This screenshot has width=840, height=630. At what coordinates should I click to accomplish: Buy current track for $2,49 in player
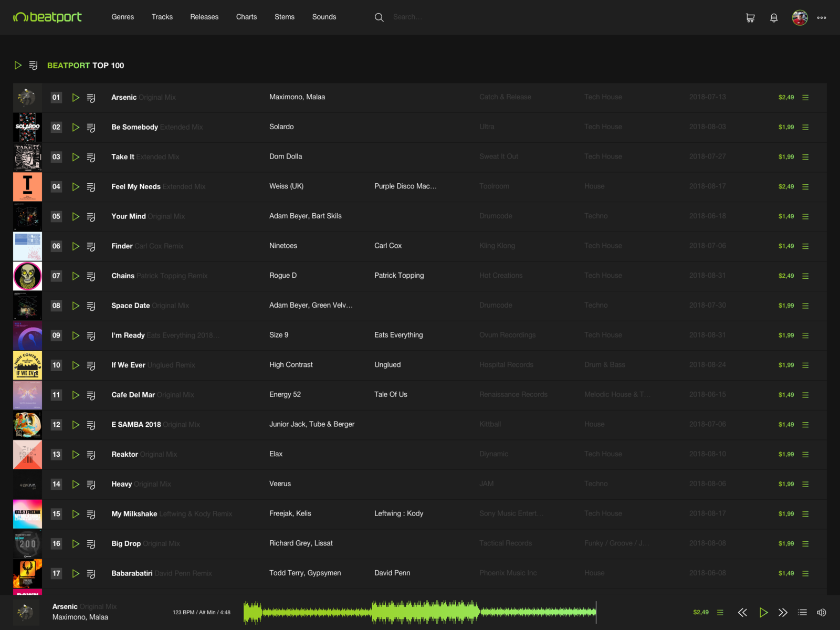pos(701,612)
